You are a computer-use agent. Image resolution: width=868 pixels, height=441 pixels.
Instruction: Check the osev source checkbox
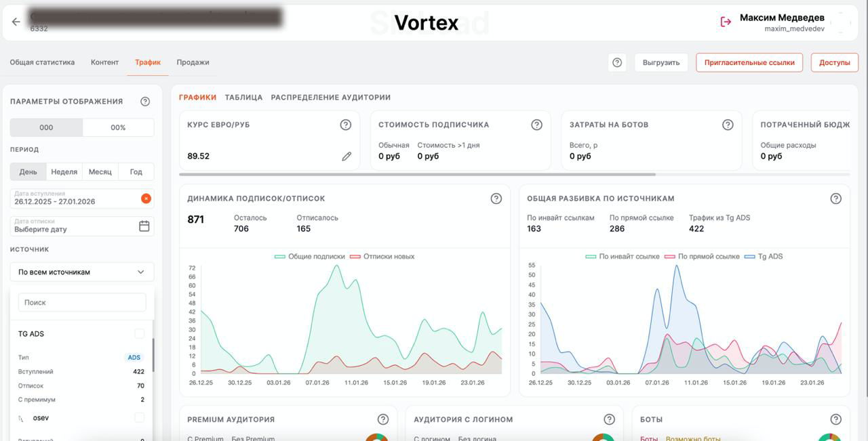pyautogui.click(x=139, y=417)
